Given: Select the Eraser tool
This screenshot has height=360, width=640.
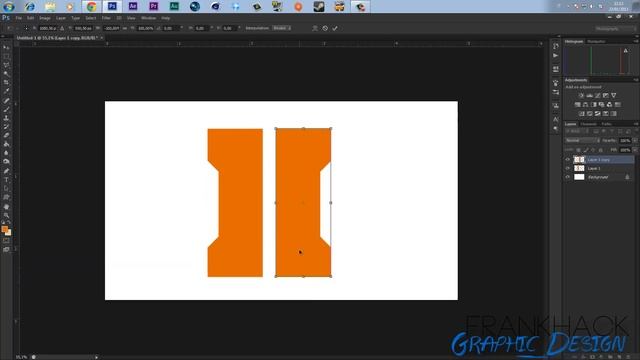Looking at the screenshot, I should point(6,136).
